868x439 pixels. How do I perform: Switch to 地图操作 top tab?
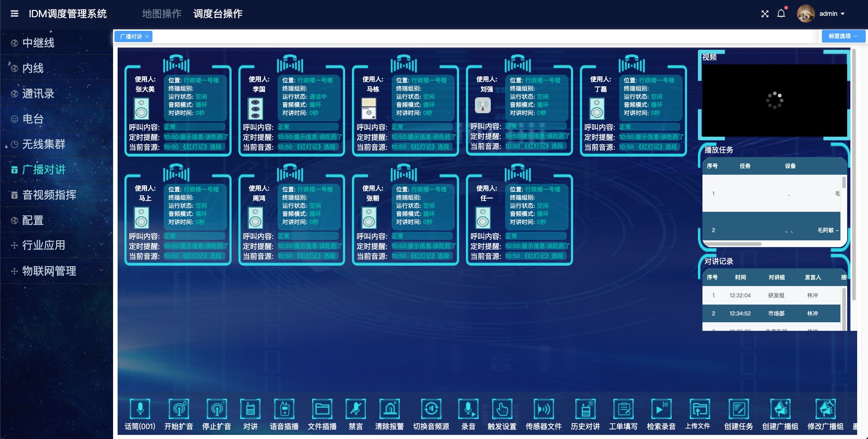point(161,14)
